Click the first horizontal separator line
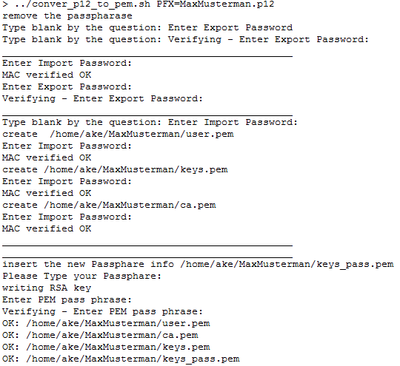400x366 pixels. click(x=147, y=56)
